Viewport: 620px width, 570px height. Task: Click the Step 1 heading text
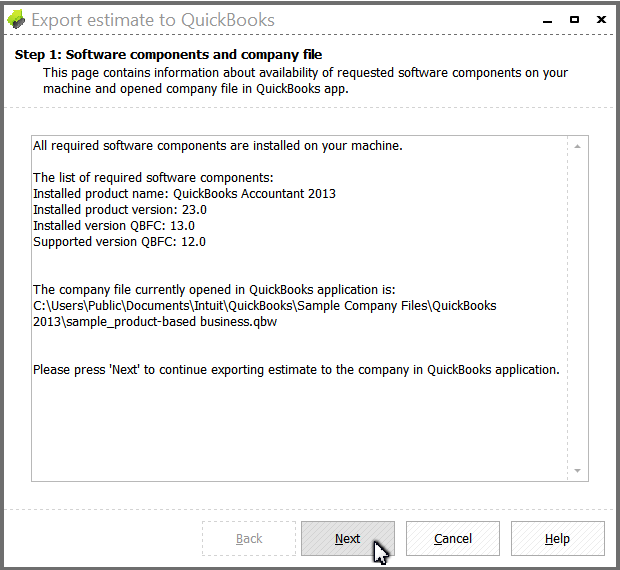pos(168,55)
